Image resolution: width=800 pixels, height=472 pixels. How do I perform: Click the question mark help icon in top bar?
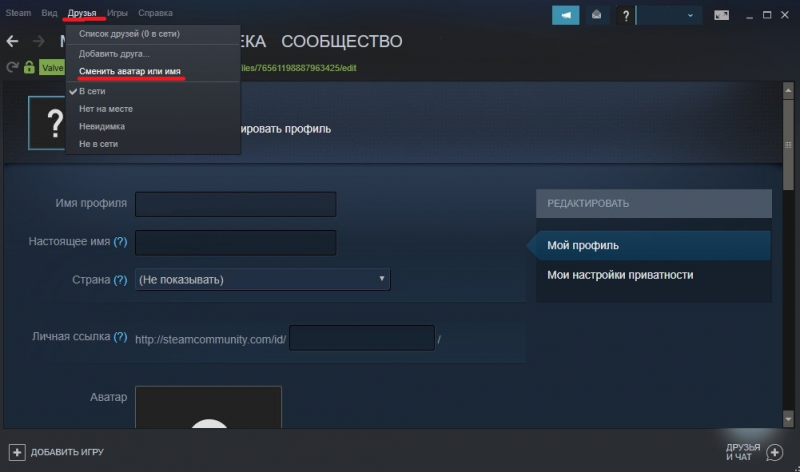click(626, 16)
